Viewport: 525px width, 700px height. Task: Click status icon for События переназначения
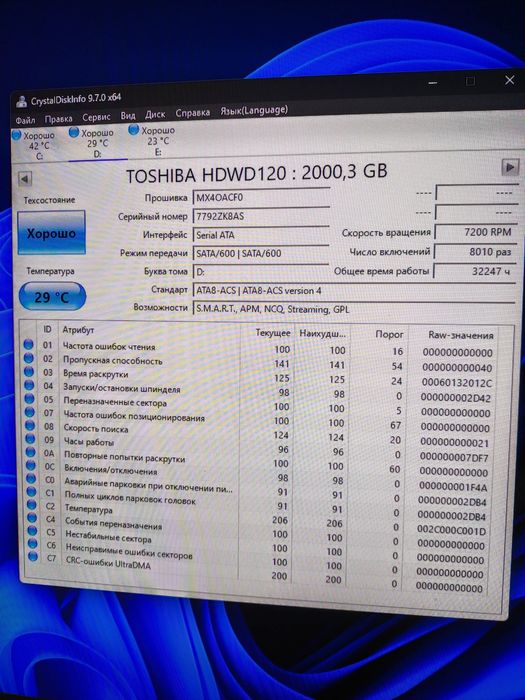[x=32, y=517]
